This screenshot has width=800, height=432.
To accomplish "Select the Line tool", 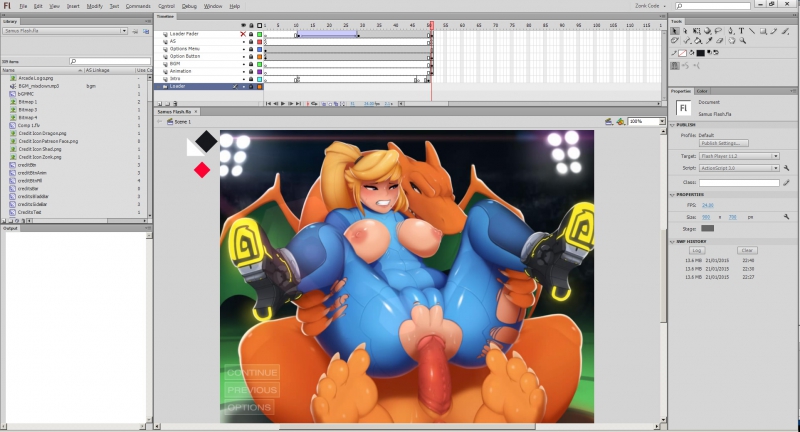I will tap(752, 31).
